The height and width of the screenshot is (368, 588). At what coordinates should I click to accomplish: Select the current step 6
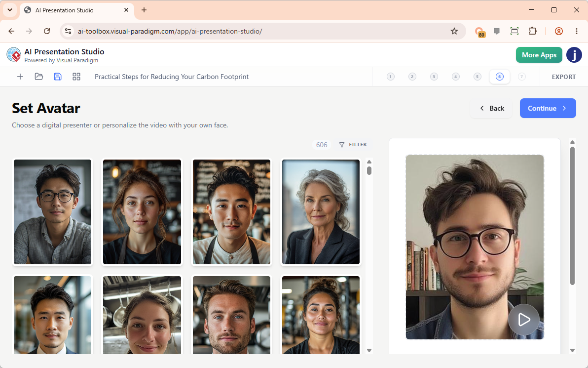coord(500,77)
